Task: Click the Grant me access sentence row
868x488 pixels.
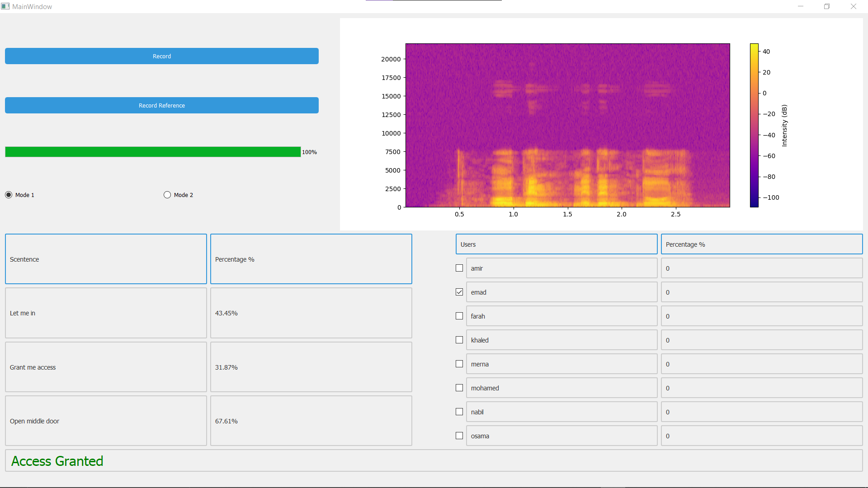Action: [105, 367]
